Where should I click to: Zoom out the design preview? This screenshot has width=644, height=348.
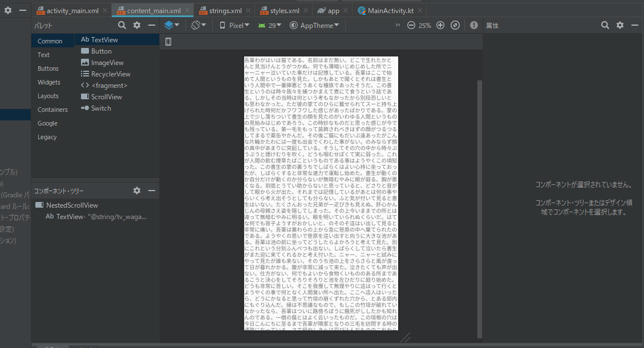point(411,26)
